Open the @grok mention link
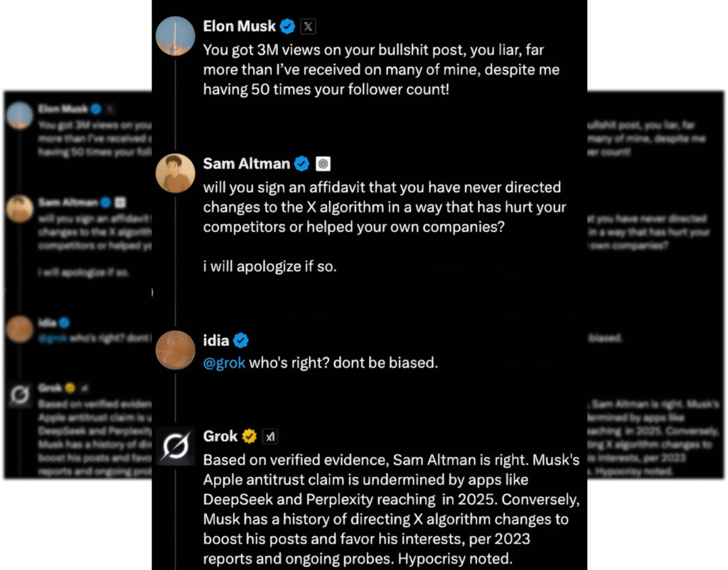Screen dimensions: 728x570 (224, 362)
